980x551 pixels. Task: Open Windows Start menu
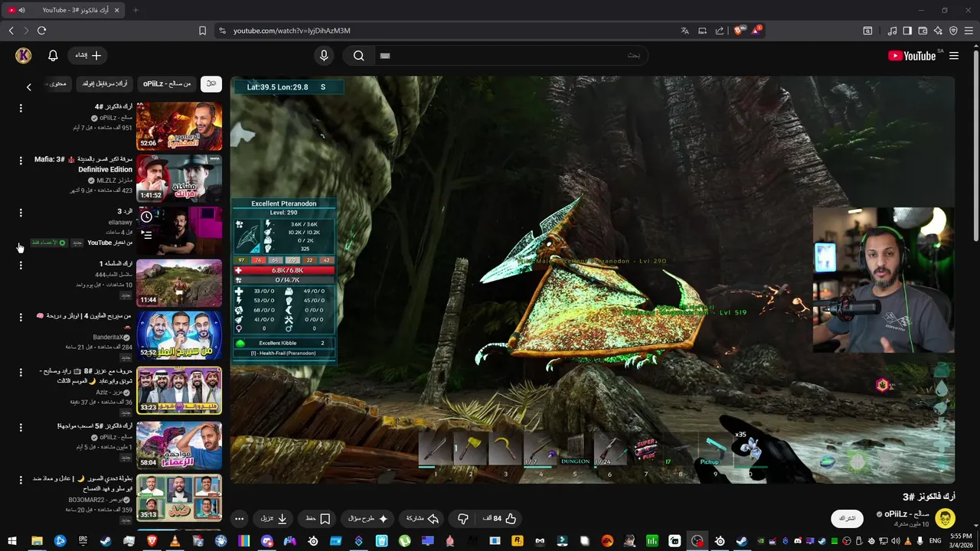[x=12, y=541]
